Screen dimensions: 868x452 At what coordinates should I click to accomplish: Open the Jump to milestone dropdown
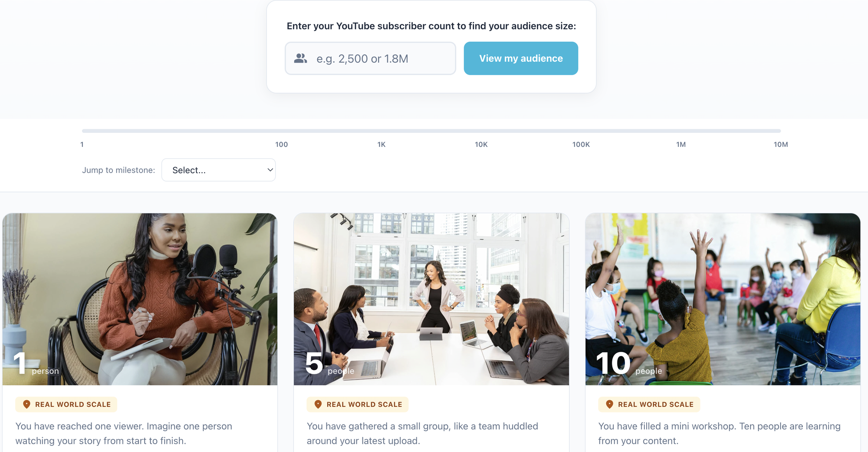[218, 170]
